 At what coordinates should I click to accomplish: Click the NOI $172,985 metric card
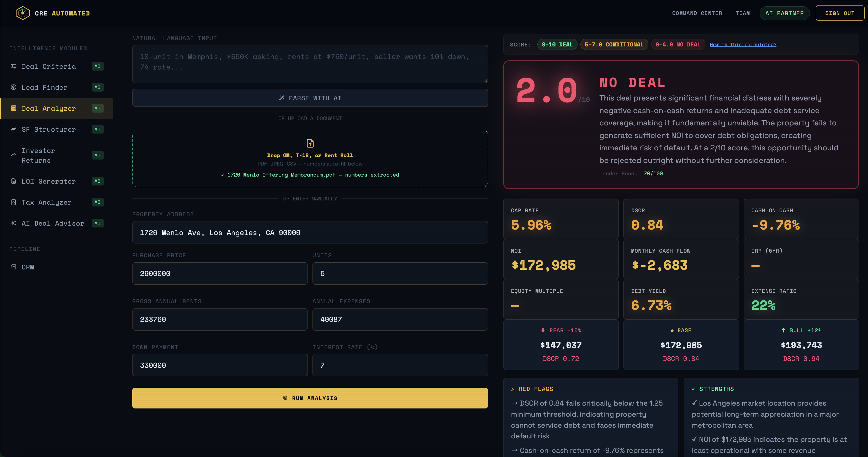tap(561, 259)
